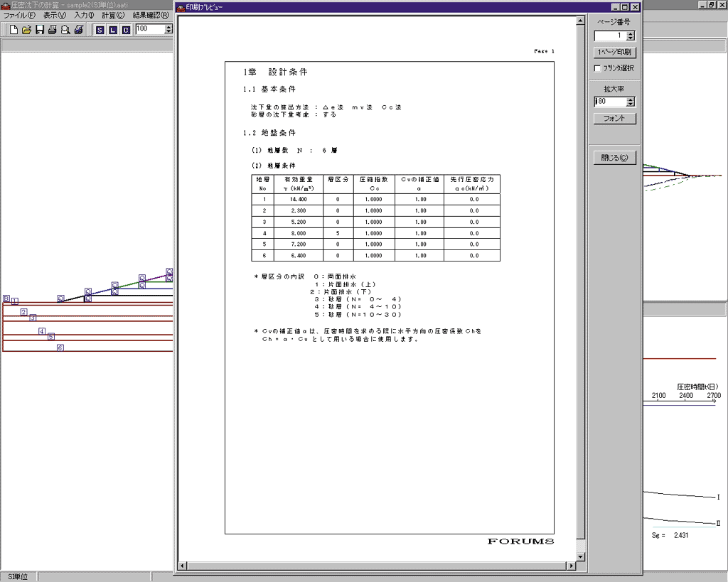The height and width of the screenshot is (582, 728).
Task: Open the ファイル(F) menu
Action: (19, 15)
